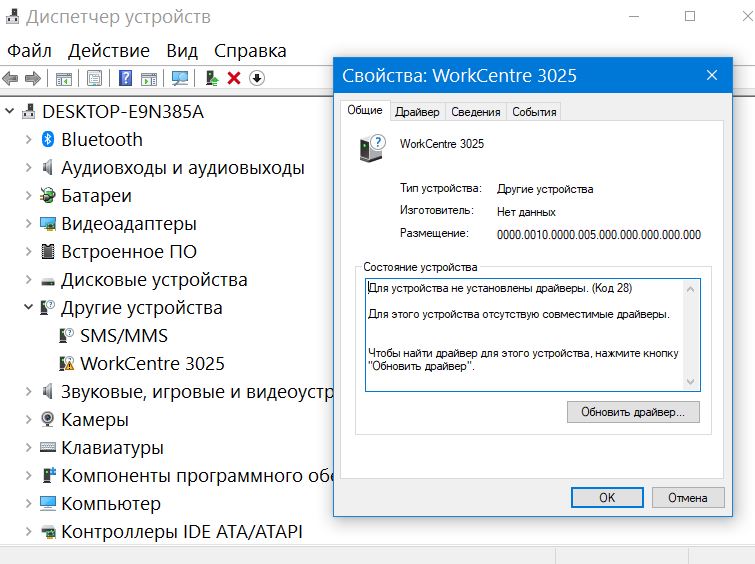Click the blue Help question-mark toolbar icon
The height and width of the screenshot is (564, 755).
[125, 78]
